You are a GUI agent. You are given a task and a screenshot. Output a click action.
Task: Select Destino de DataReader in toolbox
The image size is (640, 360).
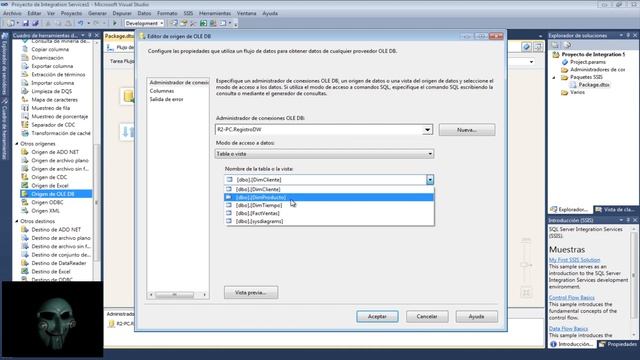(x=59, y=263)
